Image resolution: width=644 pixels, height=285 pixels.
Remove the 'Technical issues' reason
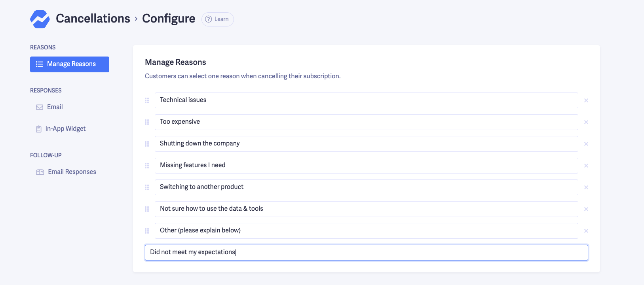click(586, 100)
